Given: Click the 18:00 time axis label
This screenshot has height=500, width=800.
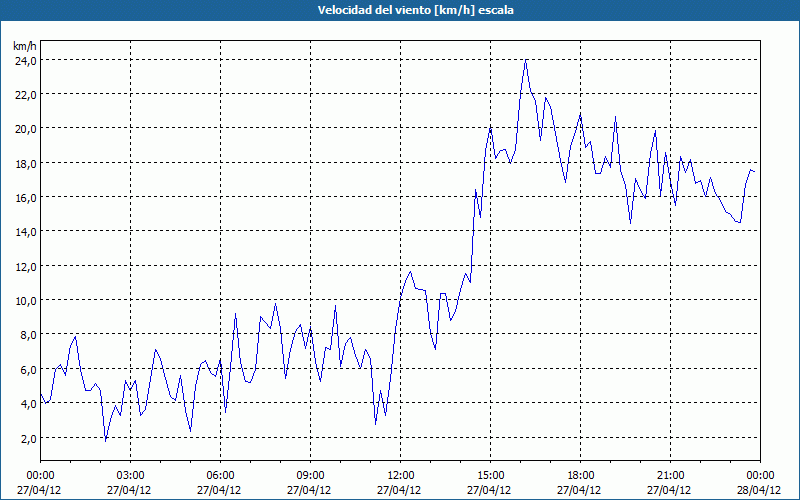Looking at the screenshot, I should [581, 476].
